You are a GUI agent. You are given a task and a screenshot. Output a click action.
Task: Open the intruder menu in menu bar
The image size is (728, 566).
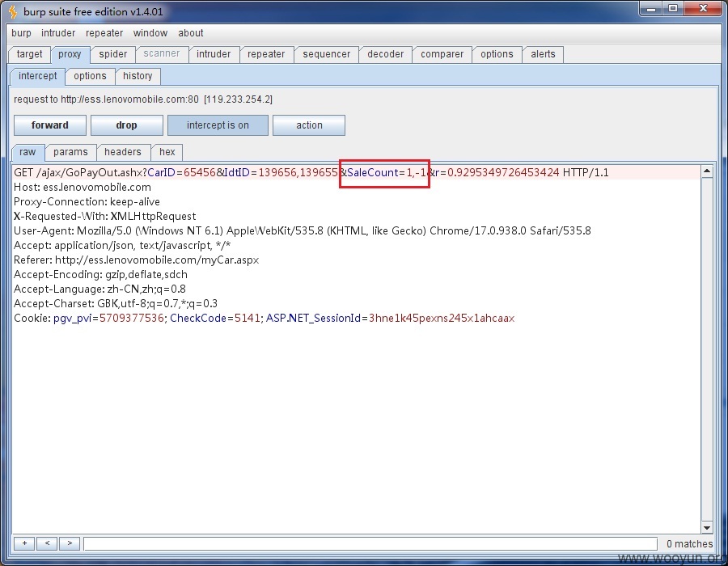(x=58, y=33)
